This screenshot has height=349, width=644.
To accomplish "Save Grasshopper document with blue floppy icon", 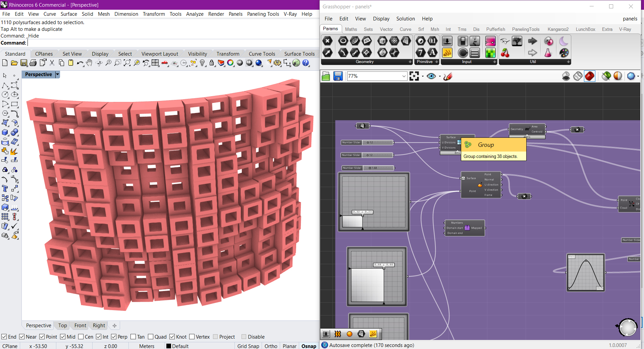I will pyautogui.click(x=338, y=76).
